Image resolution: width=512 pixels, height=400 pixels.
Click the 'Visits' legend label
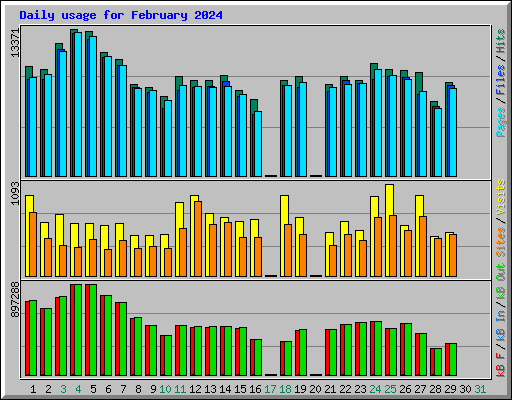(x=501, y=197)
